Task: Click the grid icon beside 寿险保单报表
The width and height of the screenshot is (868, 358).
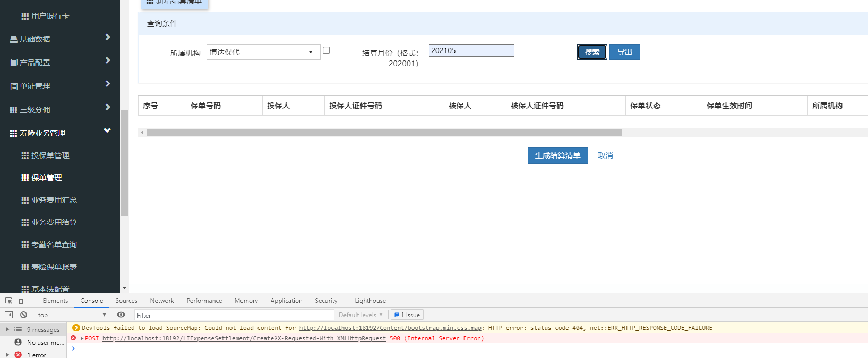Action: 25,267
